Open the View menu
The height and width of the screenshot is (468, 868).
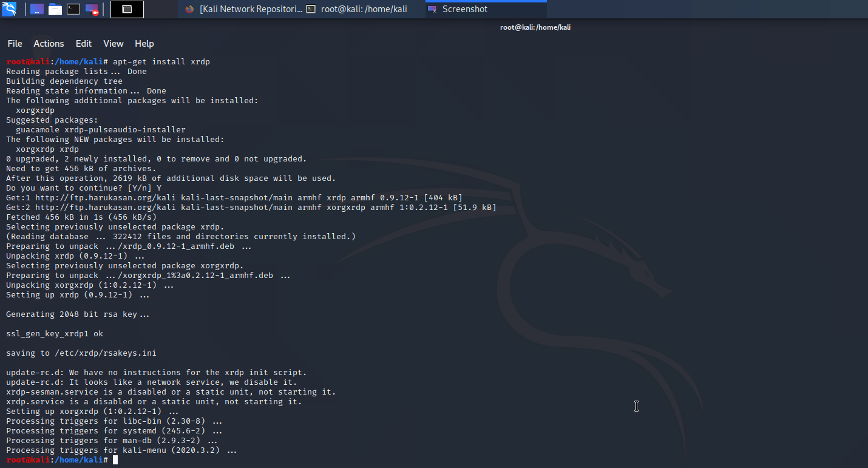click(114, 44)
